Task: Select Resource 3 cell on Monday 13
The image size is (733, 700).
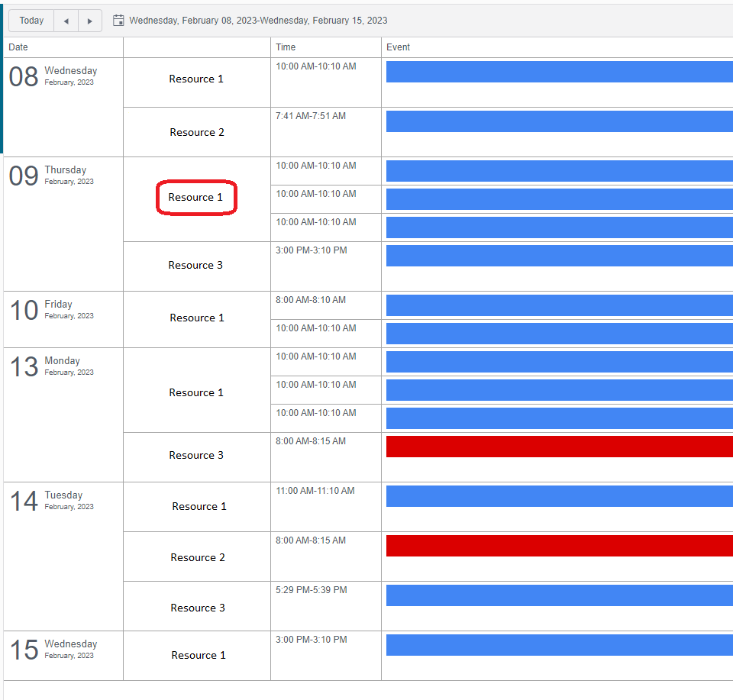Action: (x=196, y=456)
